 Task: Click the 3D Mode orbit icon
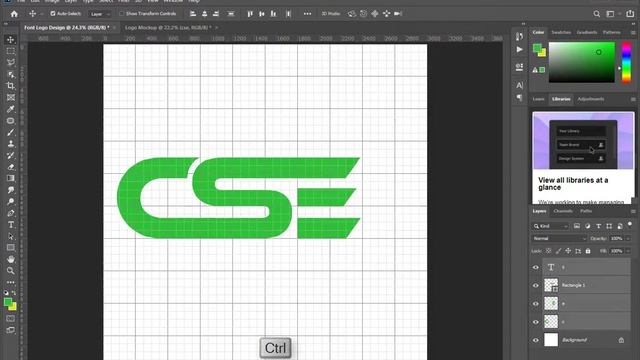[x=351, y=14]
